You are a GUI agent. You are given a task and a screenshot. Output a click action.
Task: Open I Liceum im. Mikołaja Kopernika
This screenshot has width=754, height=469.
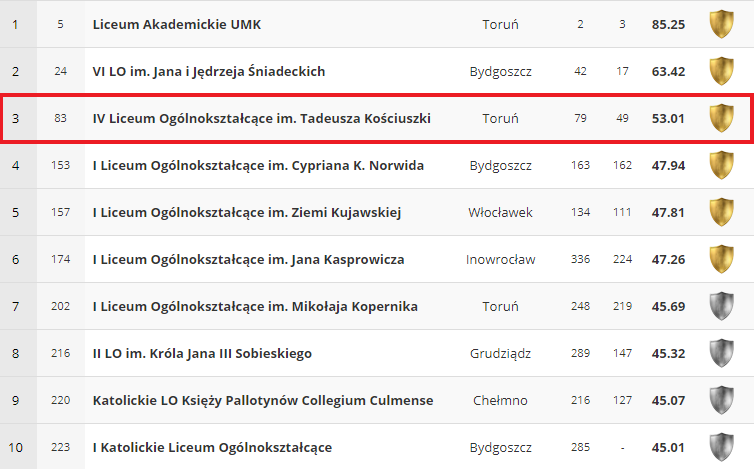[x=255, y=306]
